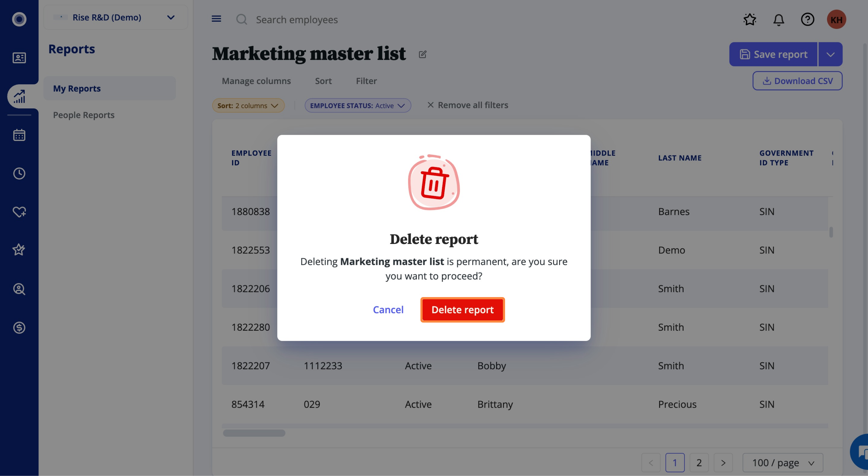Select employee ID 1822553 cell
Viewport: 868px width, 476px height.
coord(250,250)
